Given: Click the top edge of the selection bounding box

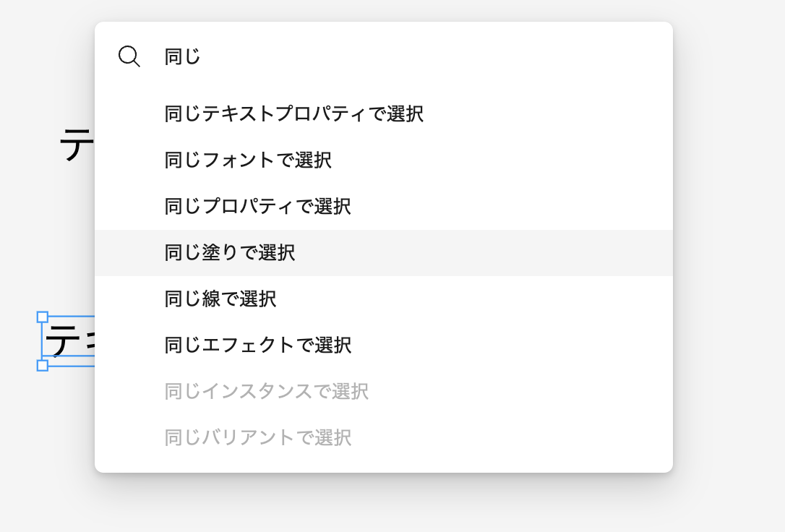Looking at the screenshot, I should tap(71, 317).
